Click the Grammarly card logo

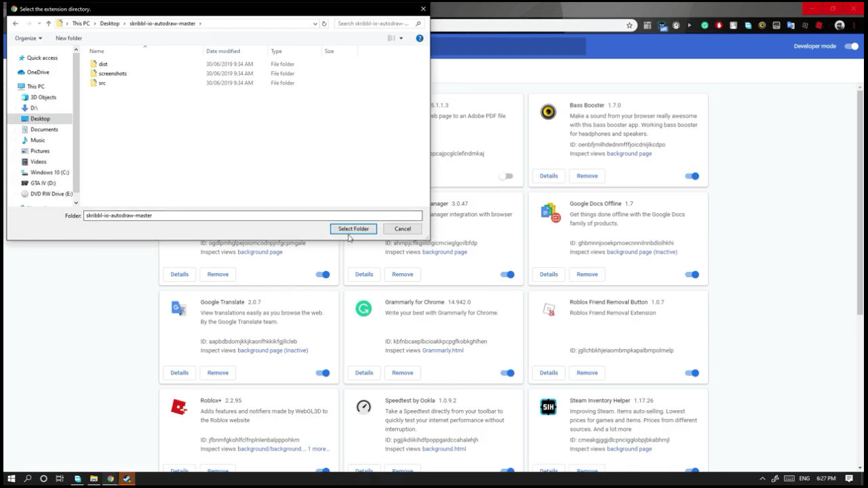[x=363, y=309]
